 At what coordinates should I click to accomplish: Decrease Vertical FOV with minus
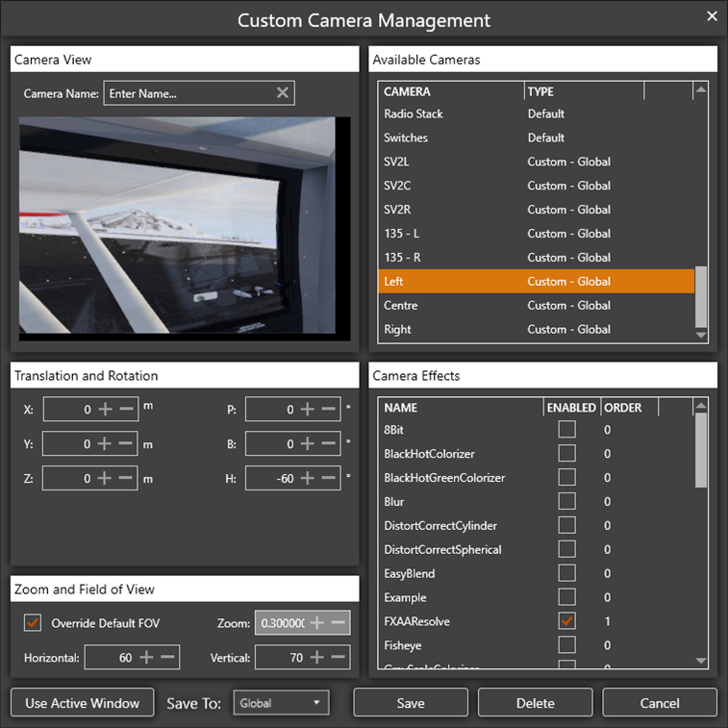[338, 657]
